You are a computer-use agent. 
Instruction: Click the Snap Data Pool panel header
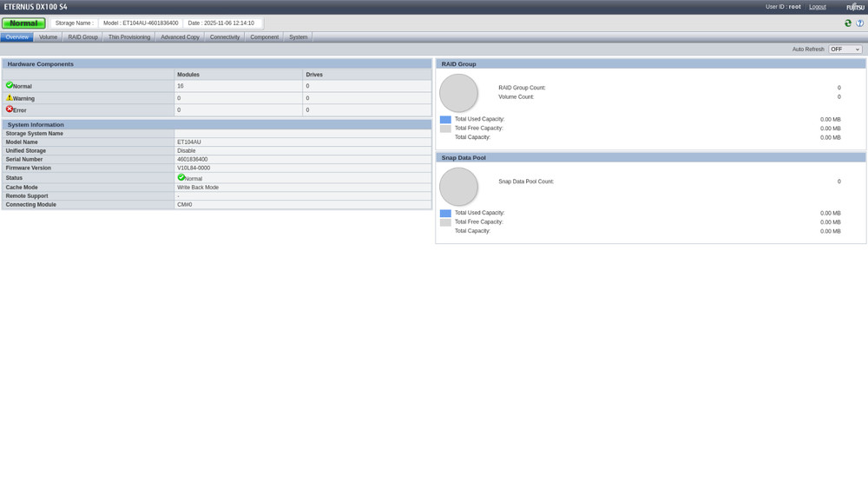[650, 158]
